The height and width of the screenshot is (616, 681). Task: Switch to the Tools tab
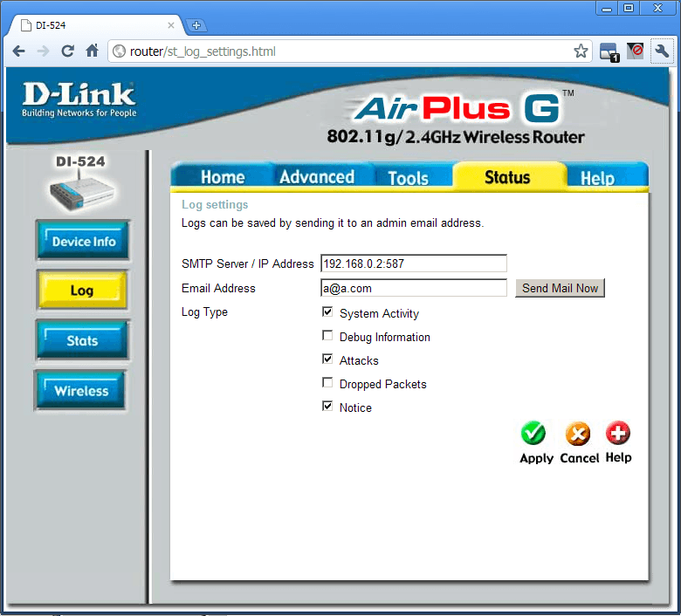[x=409, y=177]
